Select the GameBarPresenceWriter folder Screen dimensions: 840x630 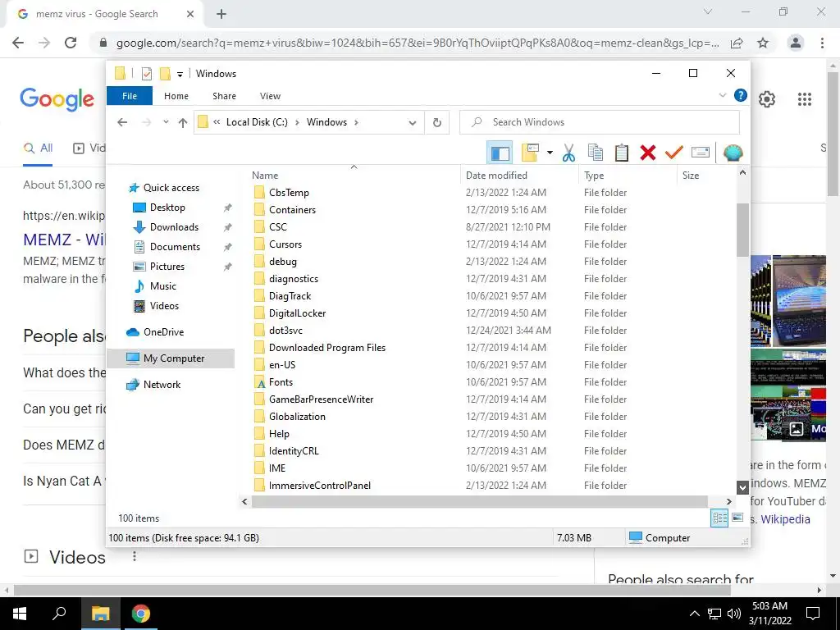[x=321, y=399]
